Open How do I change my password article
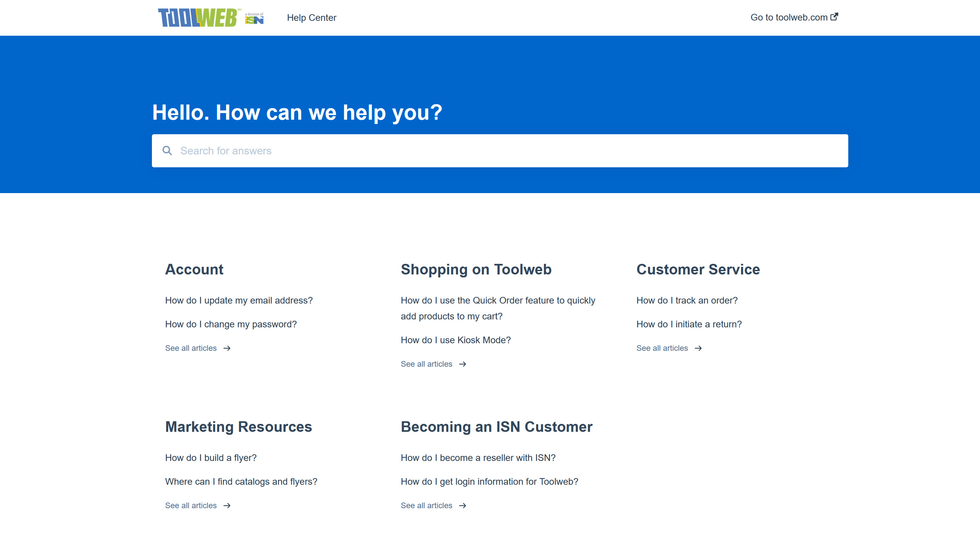Image resolution: width=980 pixels, height=533 pixels. (231, 324)
